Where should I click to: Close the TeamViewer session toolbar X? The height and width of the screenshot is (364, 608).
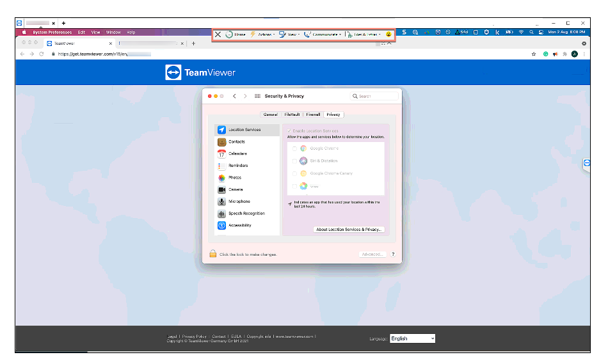point(218,35)
